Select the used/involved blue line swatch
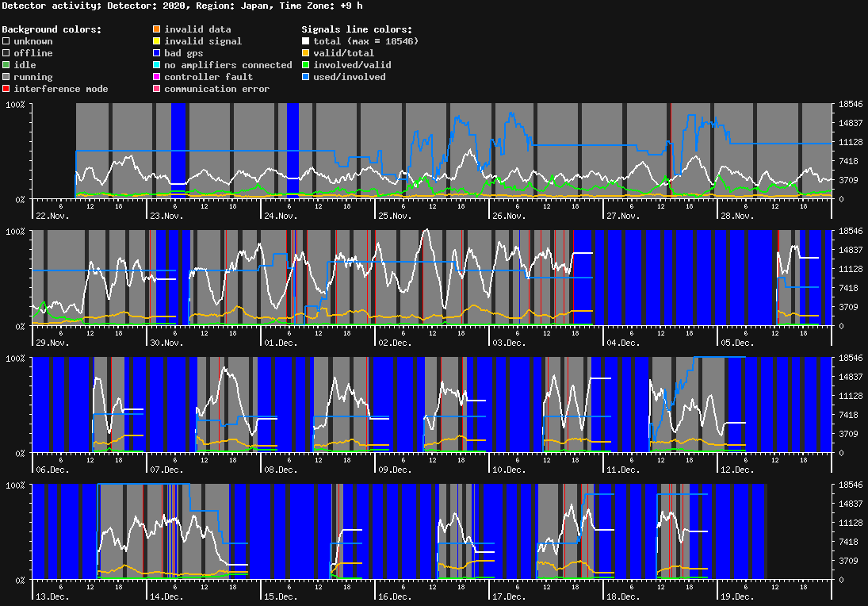Image resolution: width=868 pixels, height=606 pixels. pos(306,77)
